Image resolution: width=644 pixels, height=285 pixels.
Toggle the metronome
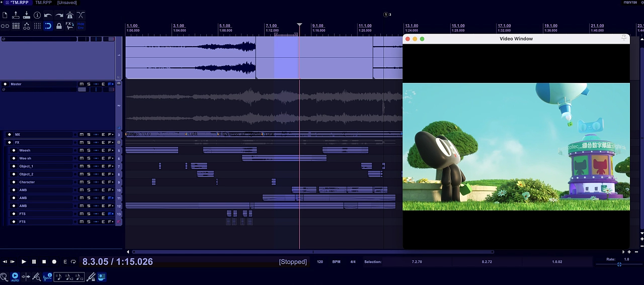coord(69,15)
